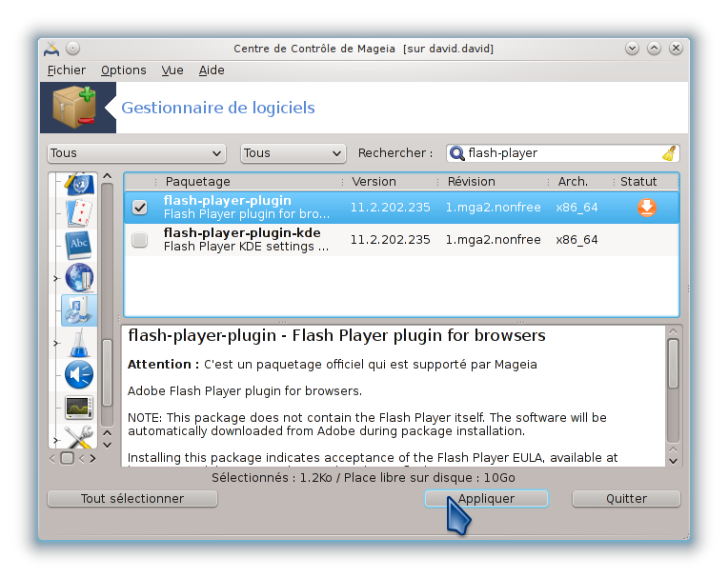Screen dimensions: 728x578
Task: Select the wrench and screwdriver tools category
Action: pos(79,437)
